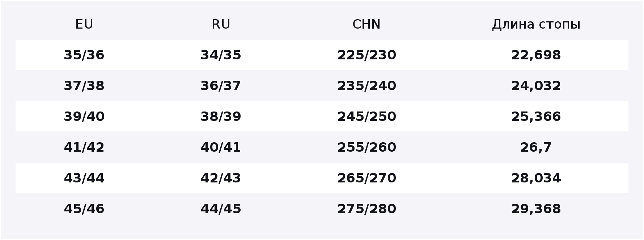The height and width of the screenshot is (240, 644).
Task: Select EU size 37/38 cell
Action: coord(84,86)
